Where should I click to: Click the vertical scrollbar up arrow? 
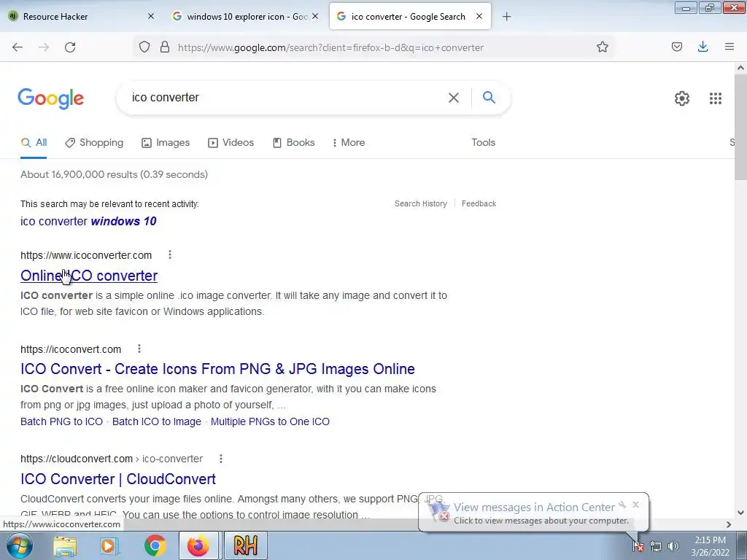coord(740,68)
